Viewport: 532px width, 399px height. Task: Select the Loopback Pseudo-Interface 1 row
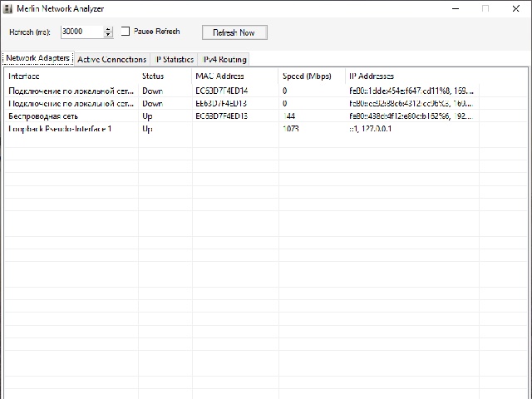242,129
